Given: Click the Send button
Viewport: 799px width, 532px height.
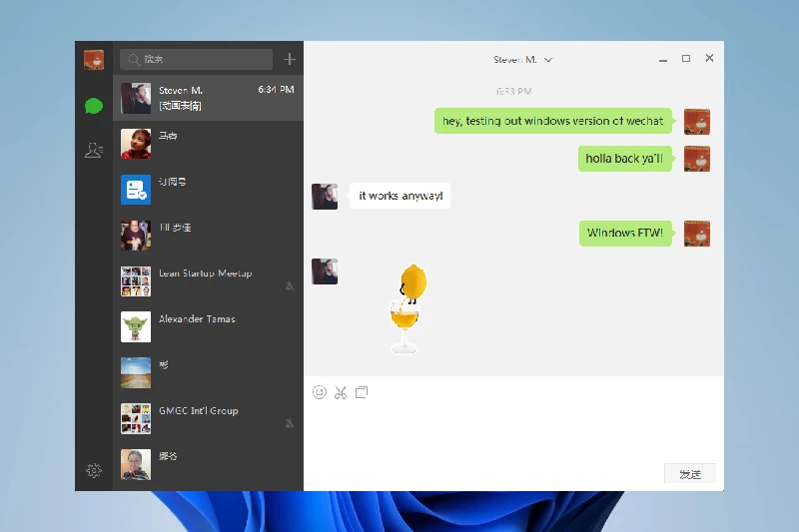Looking at the screenshot, I should pos(690,474).
